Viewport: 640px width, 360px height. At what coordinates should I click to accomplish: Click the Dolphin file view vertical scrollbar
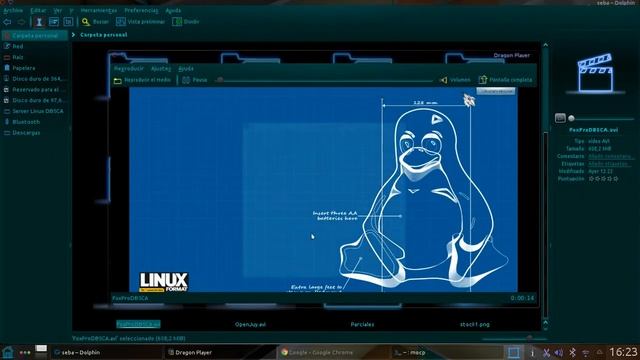coord(545,182)
